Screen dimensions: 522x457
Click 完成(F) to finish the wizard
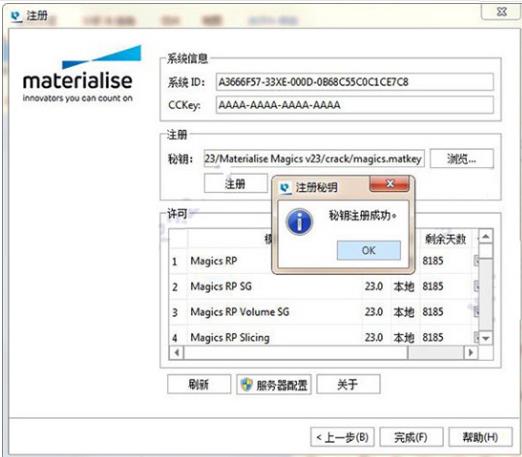point(411,437)
